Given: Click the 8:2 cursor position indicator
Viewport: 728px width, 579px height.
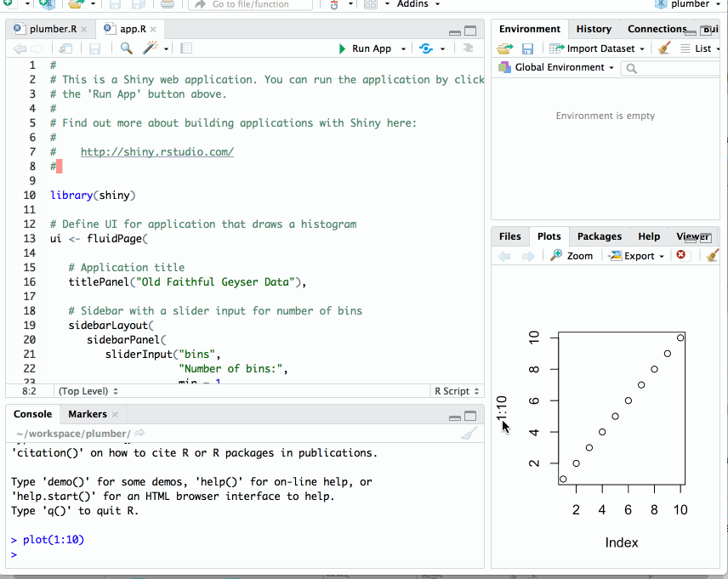Looking at the screenshot, I should [x=29, y=391].
